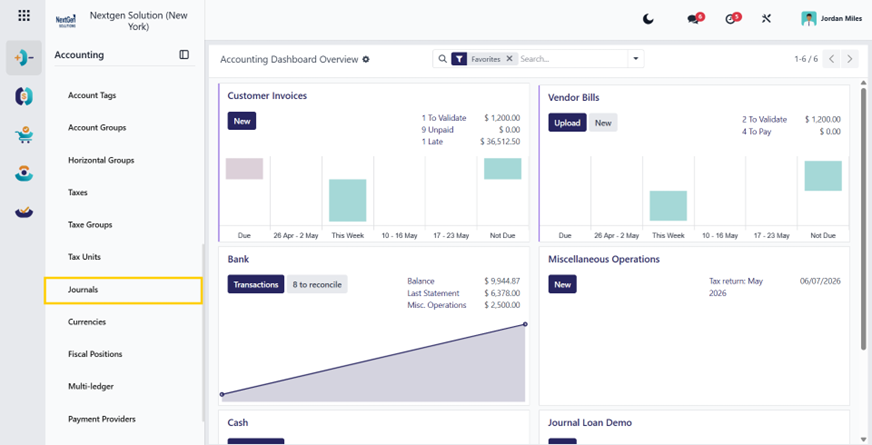Open the Accounting app icon in sidebar
Viewport: 872px width, 445px height.
tap(24, 57)
